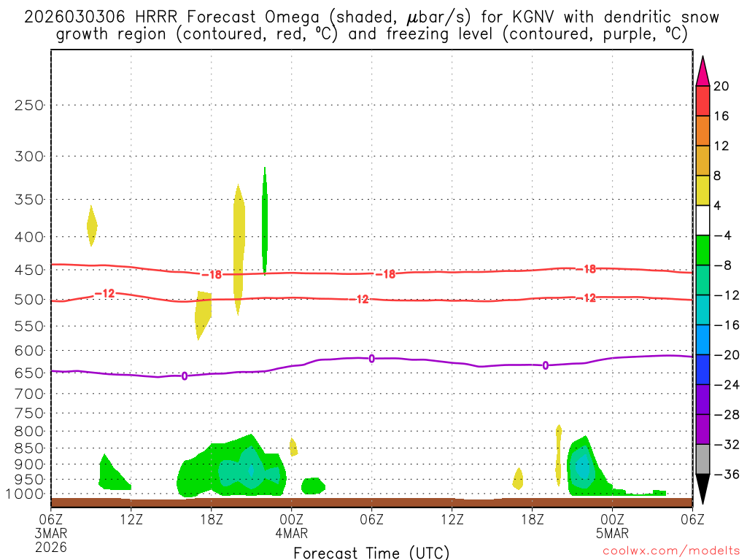Click the 250 pressure level label
Viewport: 747px width, 560px height.
point(29,105)
